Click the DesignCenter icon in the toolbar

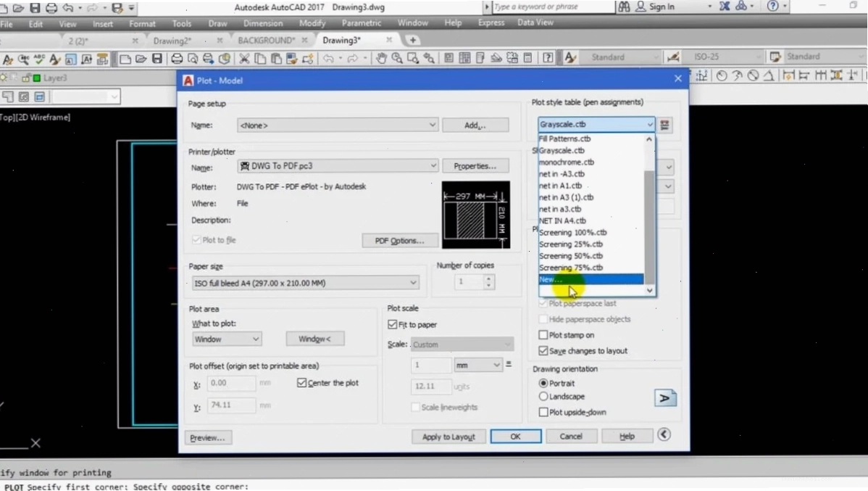click(x=465, y=57)
